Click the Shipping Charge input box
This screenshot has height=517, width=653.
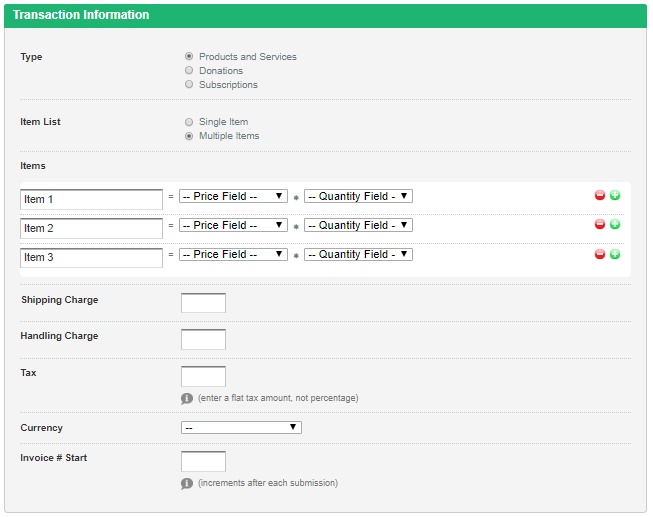(x=203, y=303)
